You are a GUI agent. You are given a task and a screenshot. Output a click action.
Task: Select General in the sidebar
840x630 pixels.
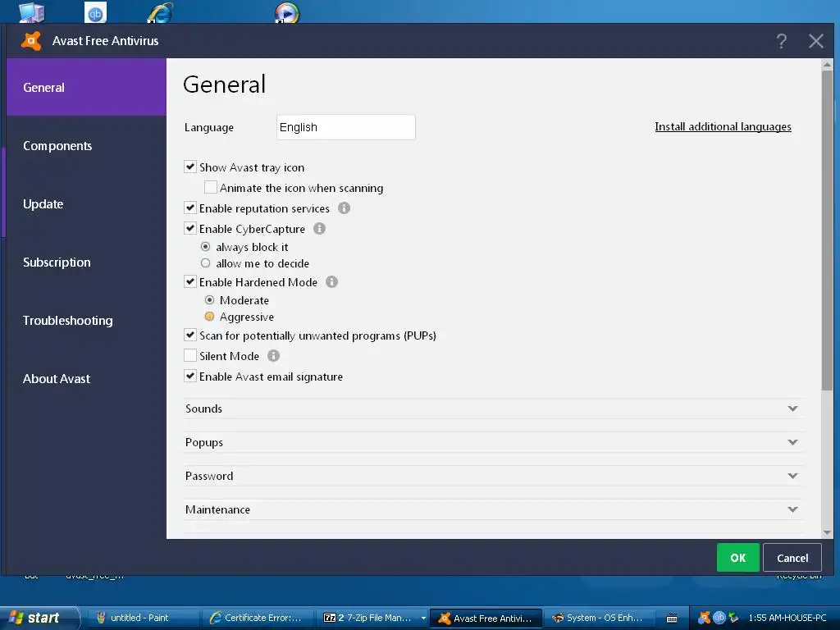click(x=86, y=87)
